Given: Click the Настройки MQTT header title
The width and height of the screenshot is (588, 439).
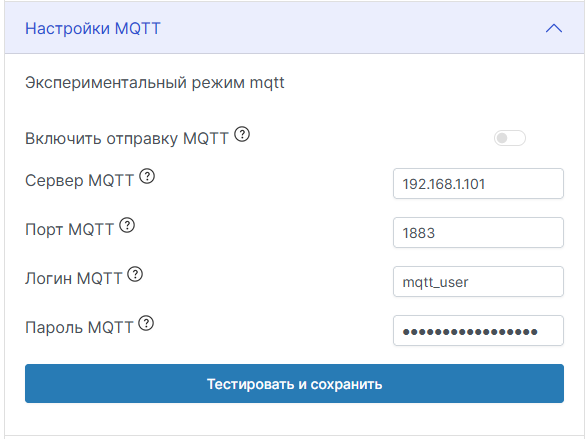Looking at the screenshot, I should (93, 28).
